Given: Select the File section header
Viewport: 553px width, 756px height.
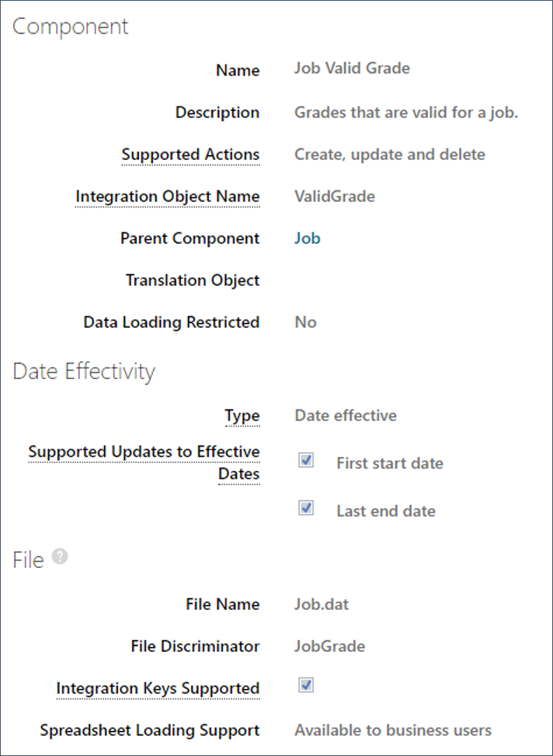Looking at the screenshot, I should click(30, 559).
